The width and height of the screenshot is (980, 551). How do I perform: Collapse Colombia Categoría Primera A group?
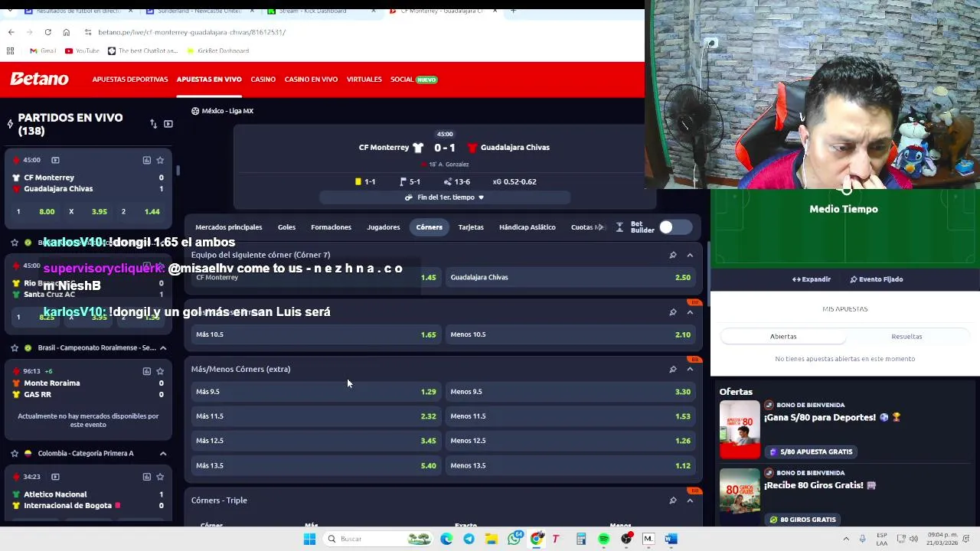(x=163, y=453)
